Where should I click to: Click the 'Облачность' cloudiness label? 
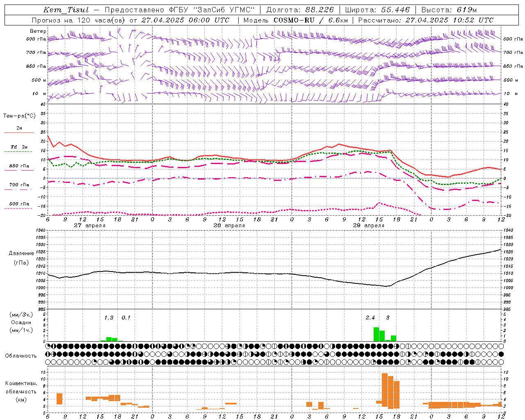click(21, 356)
